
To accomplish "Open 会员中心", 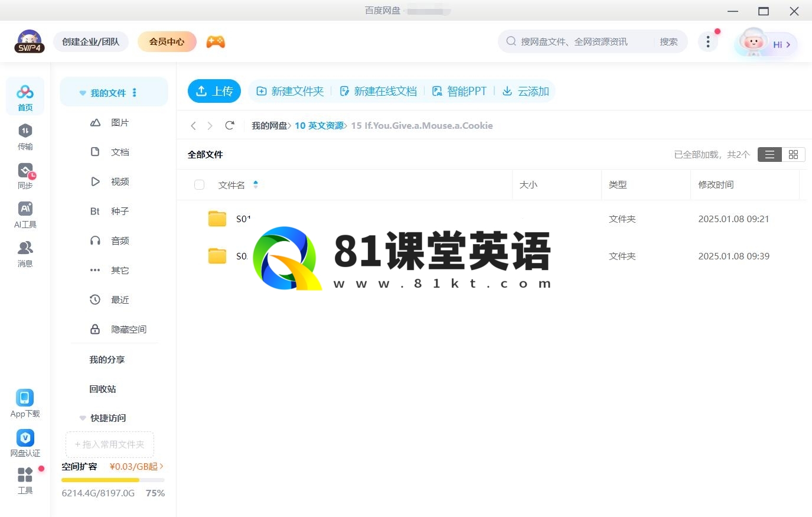I will [x=167, y=41].
